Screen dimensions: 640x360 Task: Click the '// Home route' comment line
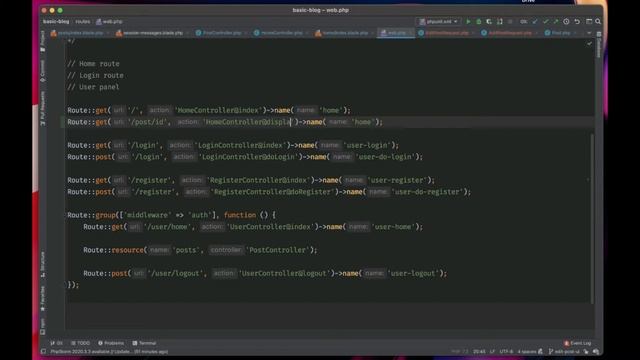93,64
